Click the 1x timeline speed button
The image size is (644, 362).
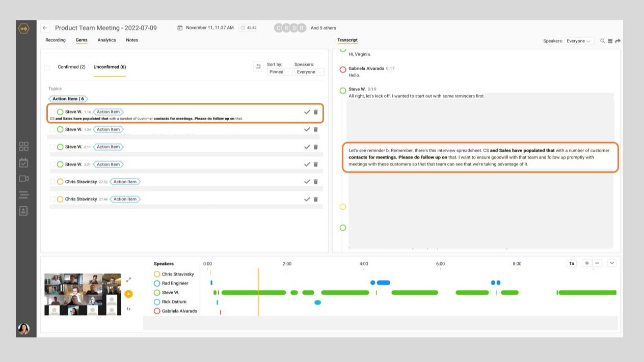tap(572, 263)
